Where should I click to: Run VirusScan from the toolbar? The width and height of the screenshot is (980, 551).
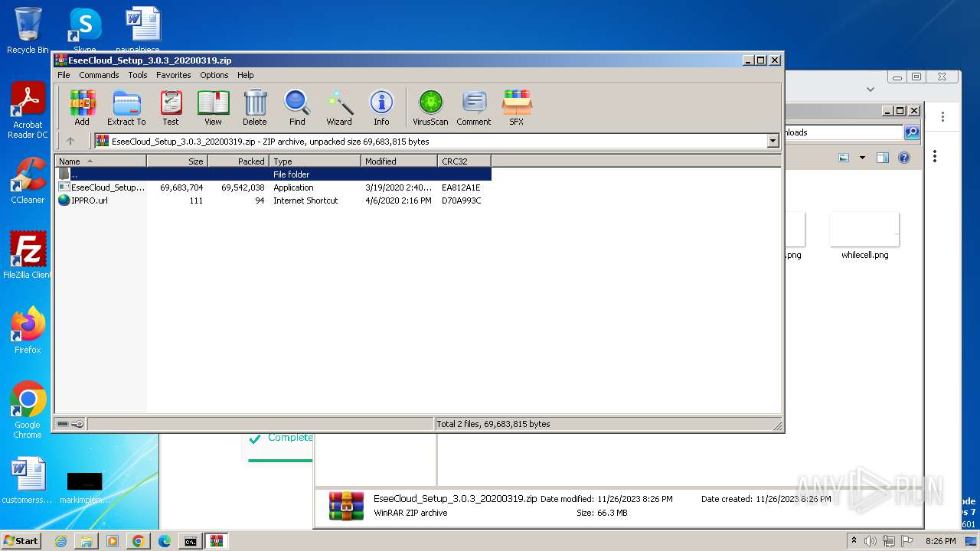tap(430, 107)
